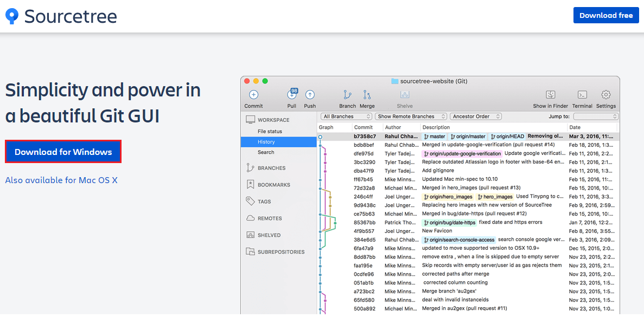The image size is (644, 318).
Task: Select commit 6fa47a9 hash
Action: [364, 248]
